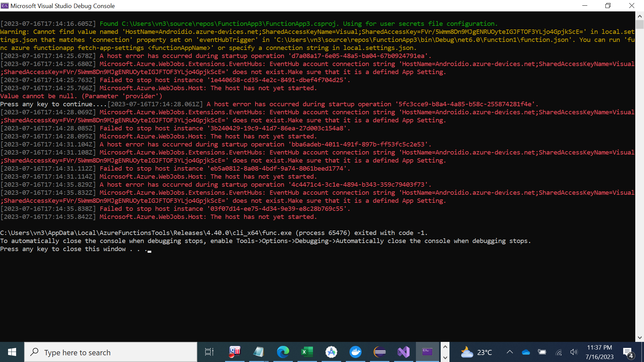Open notification center showing 4 notifications
Screen dimensions: 644x362
tap(628, 352)
